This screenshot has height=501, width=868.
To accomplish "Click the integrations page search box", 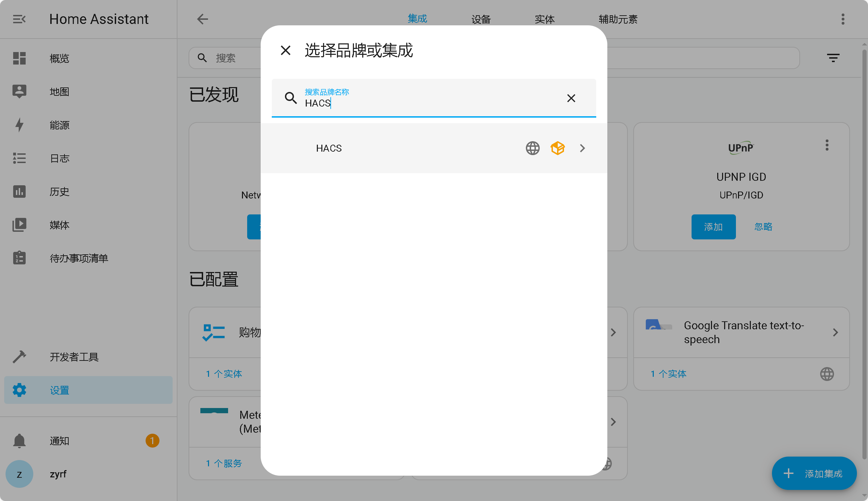I will [494, 58].
